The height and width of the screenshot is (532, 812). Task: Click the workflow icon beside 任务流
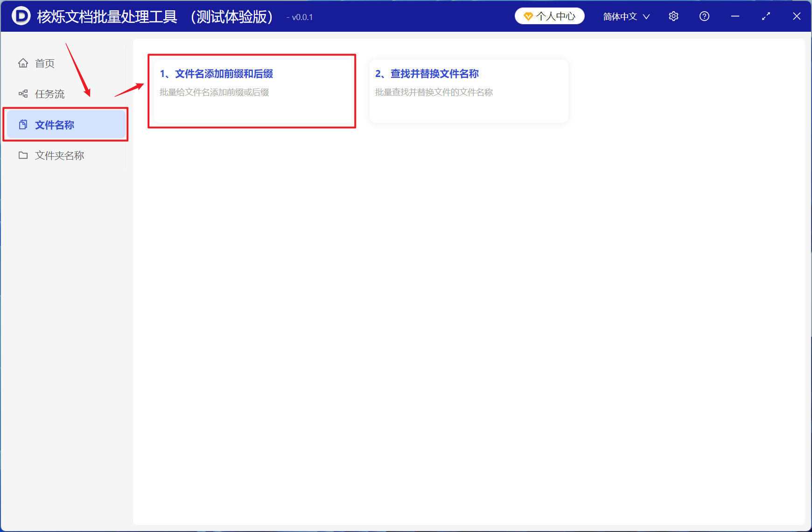[x=23, y=94]
